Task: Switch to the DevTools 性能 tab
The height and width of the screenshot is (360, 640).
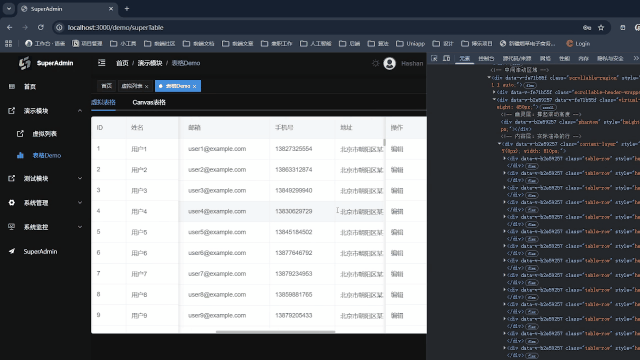Action: click(x=564, y=59)
